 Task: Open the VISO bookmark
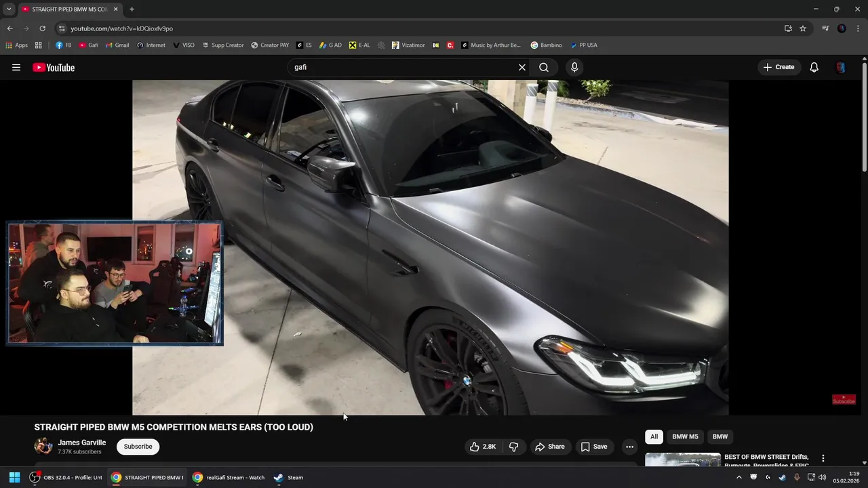[x=183, y=45]
